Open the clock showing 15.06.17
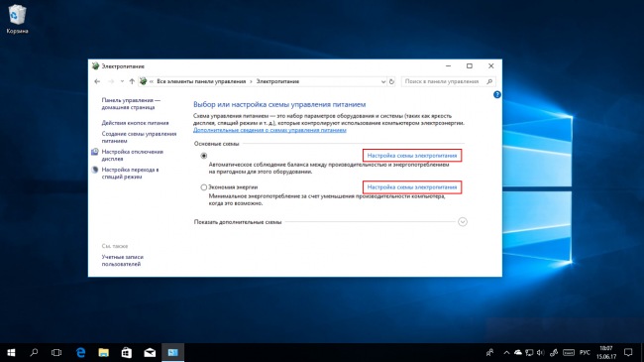The width and height of the screenshot is (644, 362). pos(606,352)
